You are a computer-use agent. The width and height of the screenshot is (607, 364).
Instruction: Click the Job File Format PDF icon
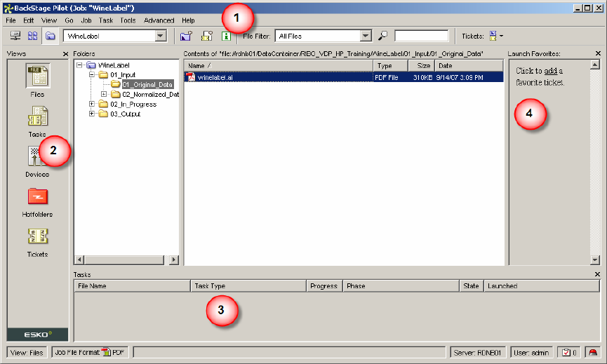106,352
